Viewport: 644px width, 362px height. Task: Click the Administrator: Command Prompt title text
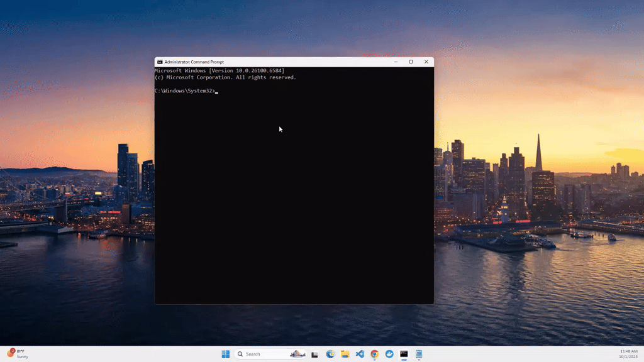(194, 62)
